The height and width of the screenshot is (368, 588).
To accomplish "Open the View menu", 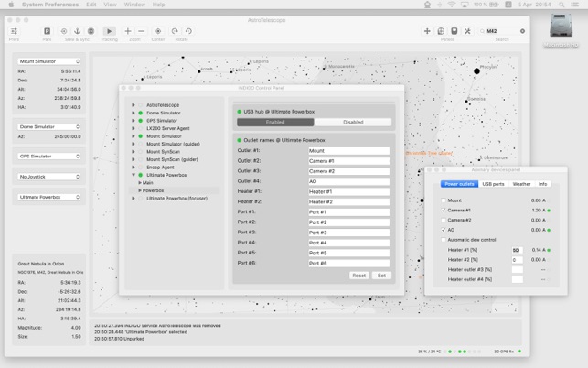I will pyautogui.click(x=110, y=5).
